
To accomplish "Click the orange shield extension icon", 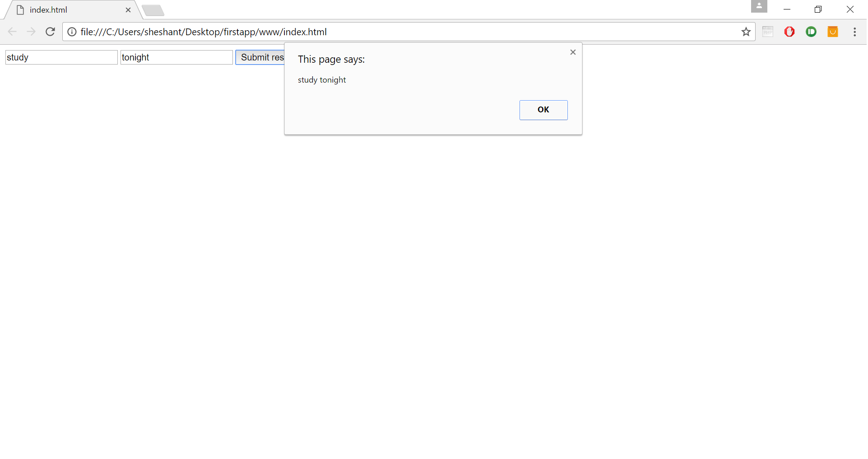I will [833, 32].
